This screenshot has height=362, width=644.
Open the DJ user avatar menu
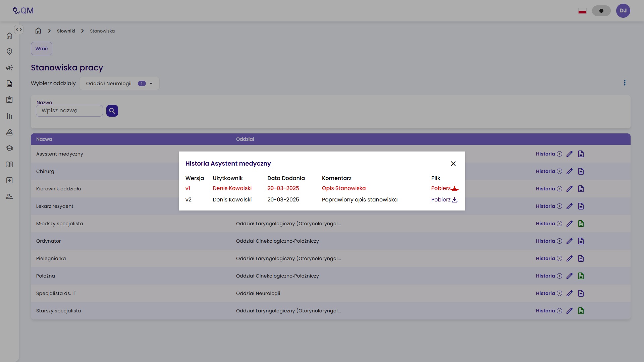[x=623, y=11]
